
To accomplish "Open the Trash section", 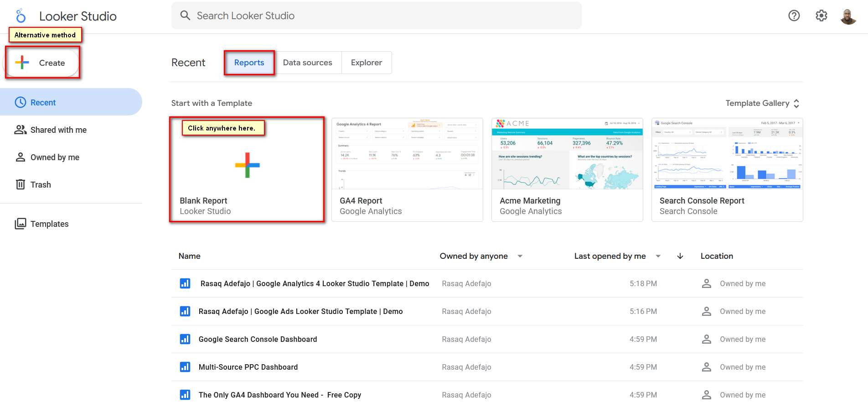I will coord(71,184).
